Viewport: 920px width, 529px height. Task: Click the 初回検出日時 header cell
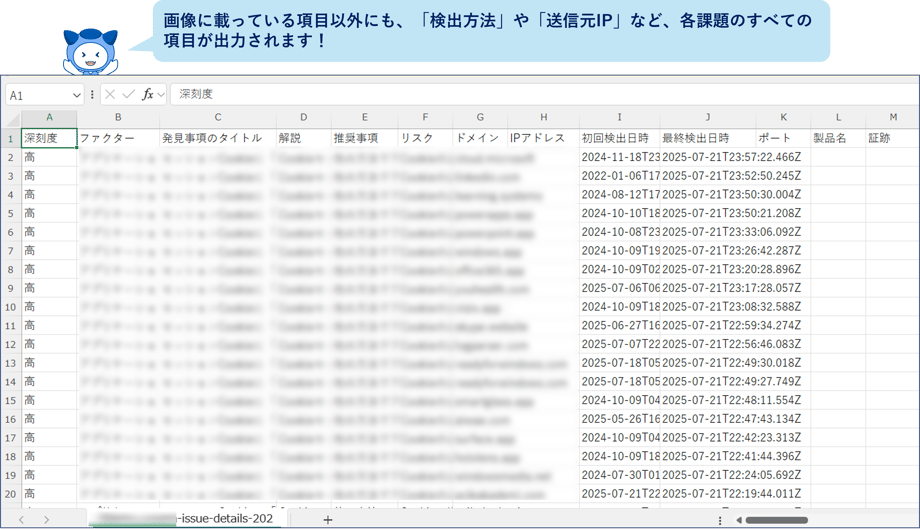click(620, 138)
